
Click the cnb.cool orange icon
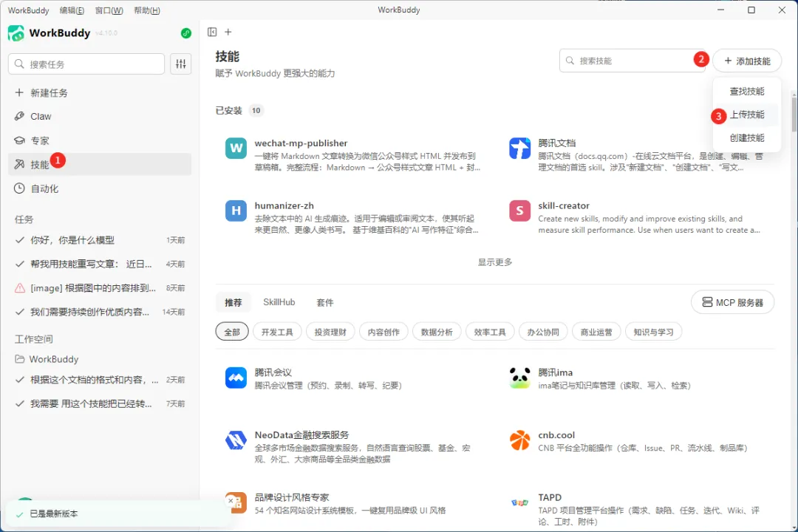(x=519, y=440)
